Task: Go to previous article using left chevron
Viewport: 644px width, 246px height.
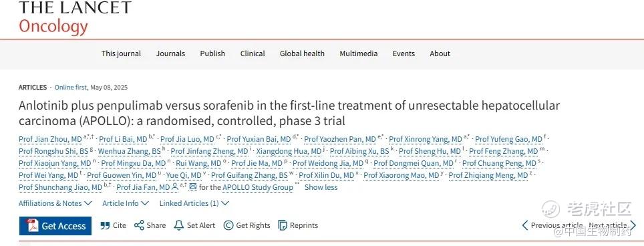Action: (525, 225)
